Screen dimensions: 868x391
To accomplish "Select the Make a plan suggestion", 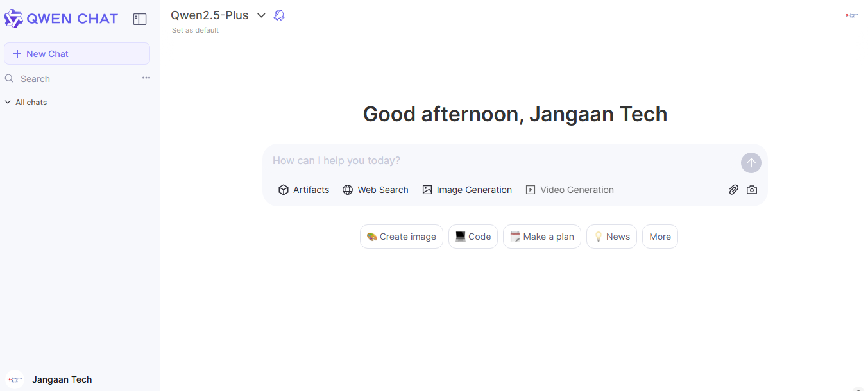I will point(542,237).
